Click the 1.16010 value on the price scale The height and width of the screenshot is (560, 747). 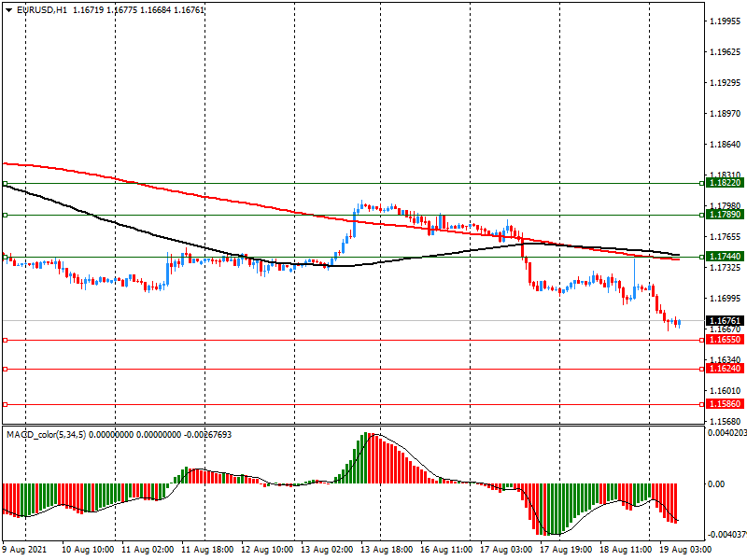726,391
